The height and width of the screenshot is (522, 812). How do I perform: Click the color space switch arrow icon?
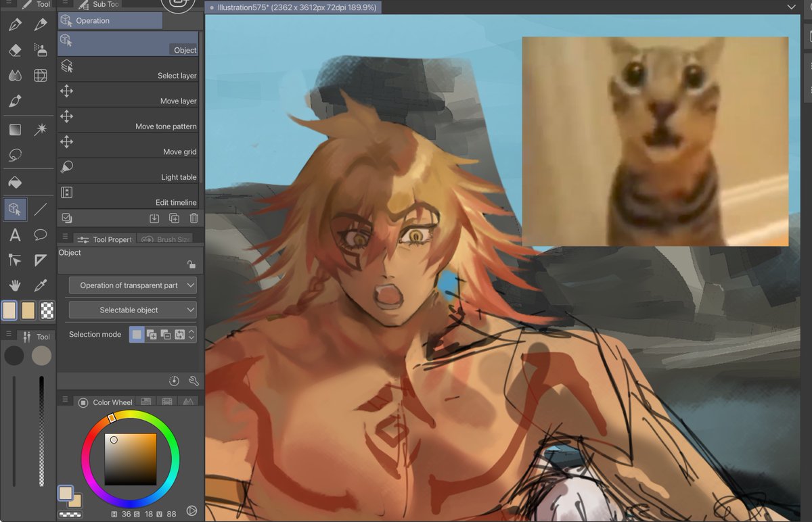[x=191, y=511]
